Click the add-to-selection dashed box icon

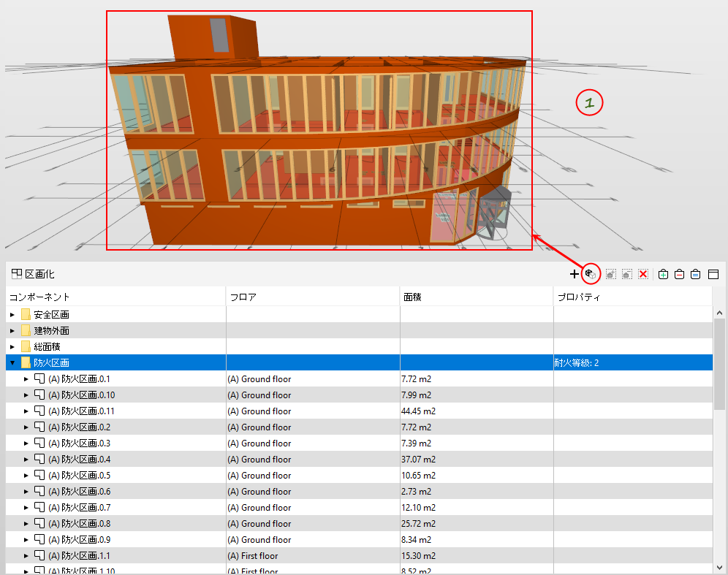point(611,274)
